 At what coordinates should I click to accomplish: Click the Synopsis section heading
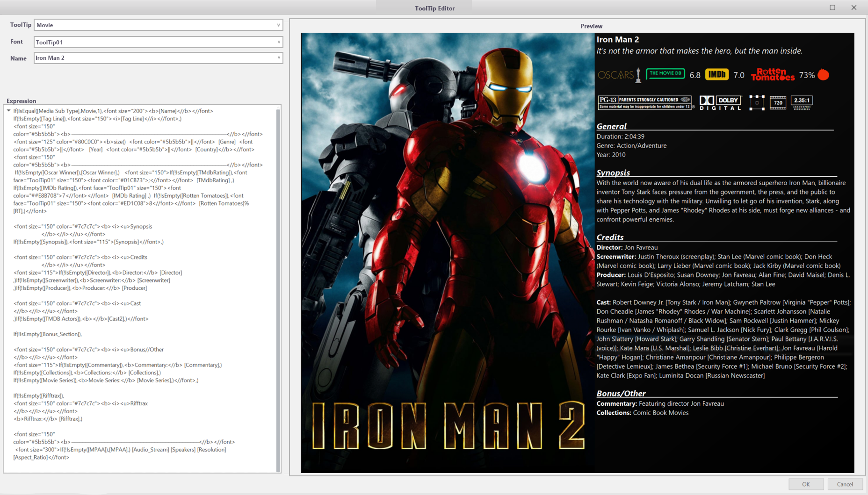pyautogui.click(x=613, y=172)
